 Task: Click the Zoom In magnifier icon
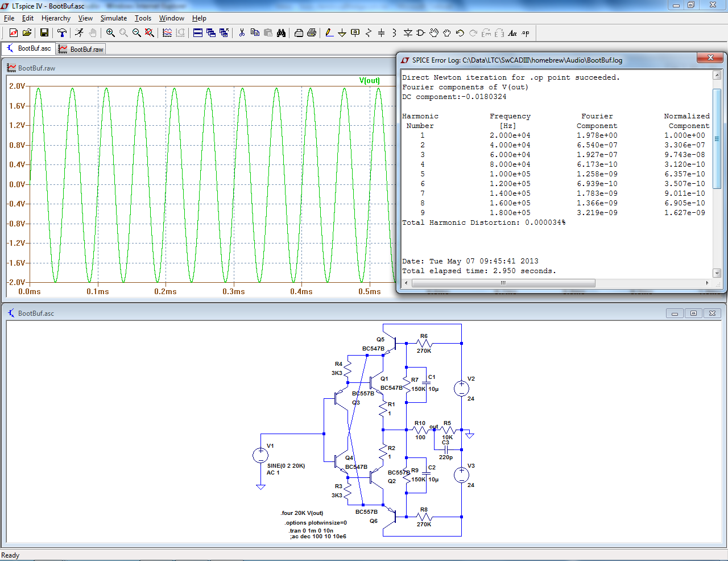click(110, 33)
